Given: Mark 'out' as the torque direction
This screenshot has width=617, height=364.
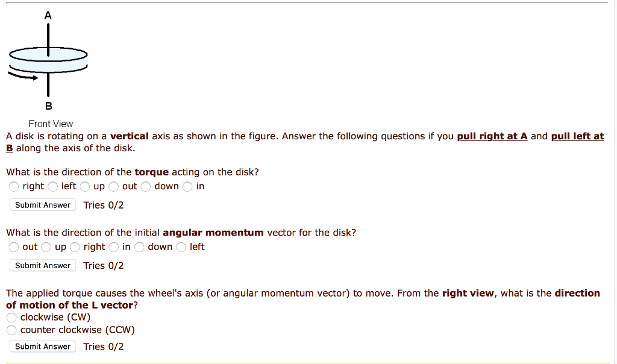Looking at the screenshot, I should point(114,187).
